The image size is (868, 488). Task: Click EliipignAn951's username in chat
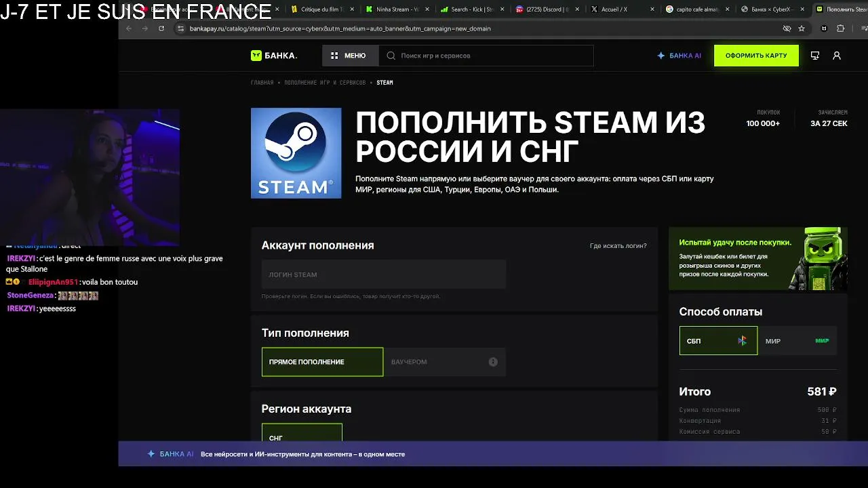[54, 282]
